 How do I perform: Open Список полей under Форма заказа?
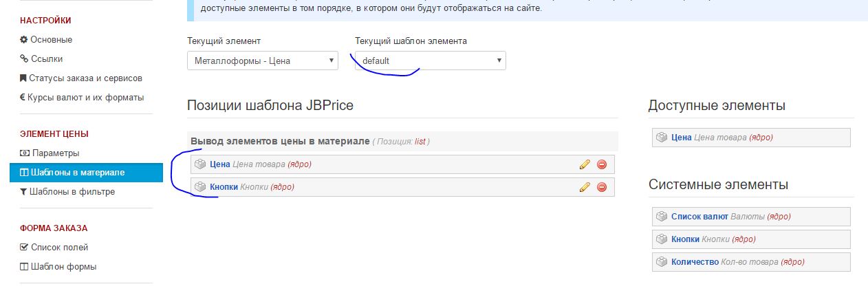point(59,247)
